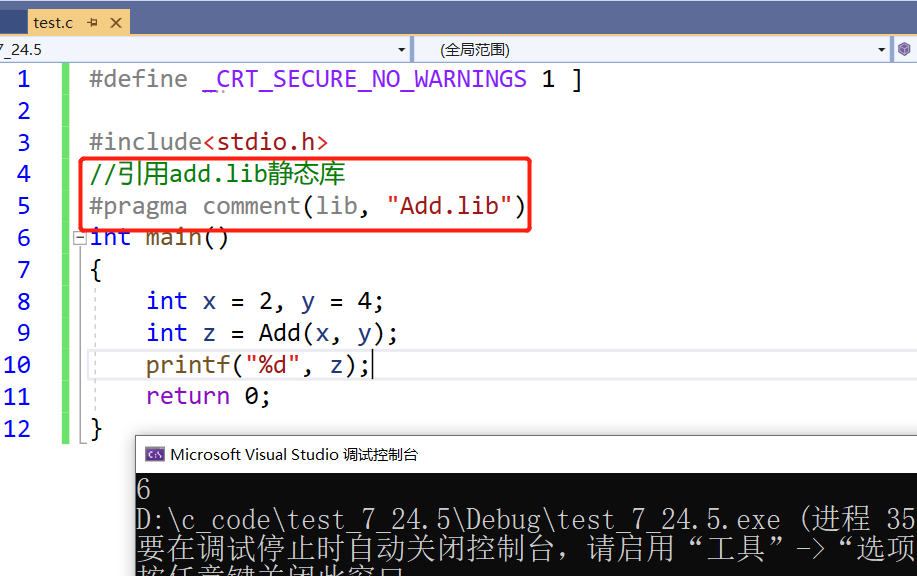Click the "Add.lib" string in pragma
917x576 pixels.
pyautogui.click(x=449, y=206)
